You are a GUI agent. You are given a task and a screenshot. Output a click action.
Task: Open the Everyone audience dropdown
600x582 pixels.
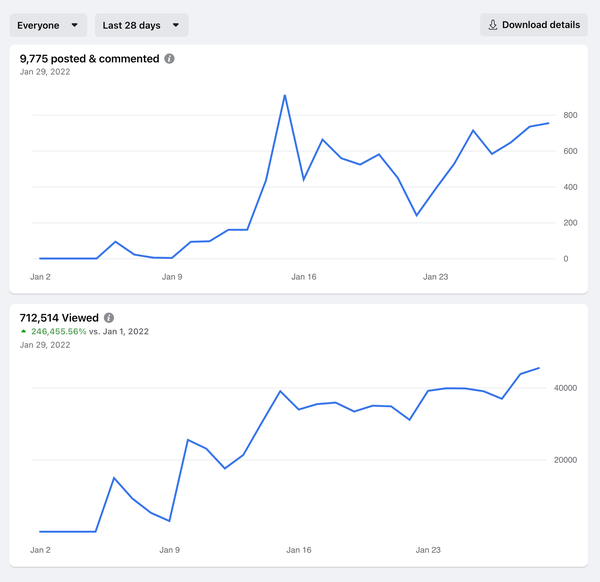(48, 25)
